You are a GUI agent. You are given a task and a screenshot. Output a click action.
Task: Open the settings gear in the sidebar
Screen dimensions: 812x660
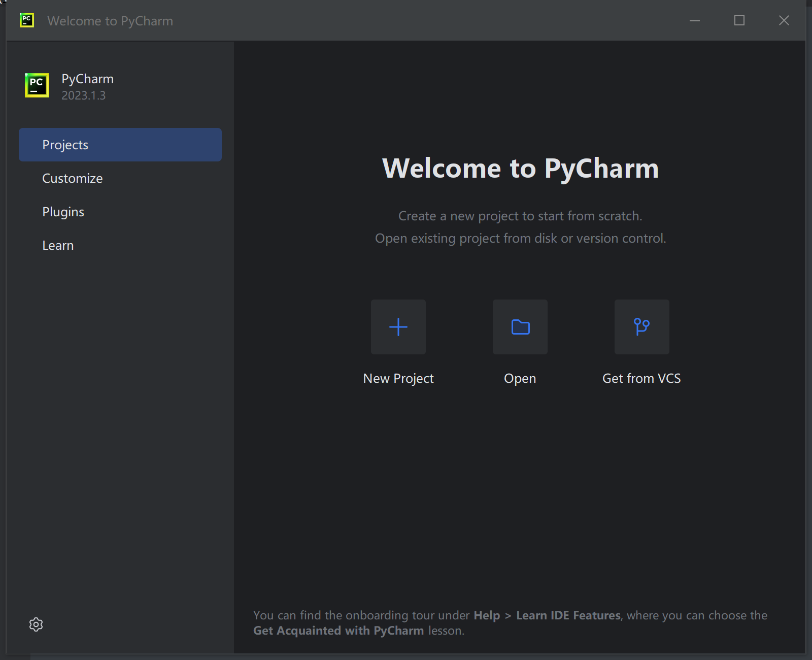click(36, 624)
